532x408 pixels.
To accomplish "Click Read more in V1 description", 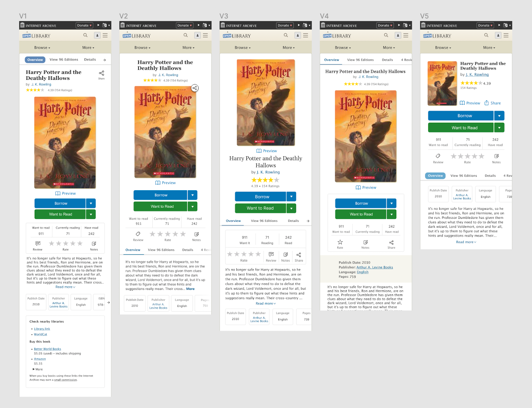I will coord(66,287).
